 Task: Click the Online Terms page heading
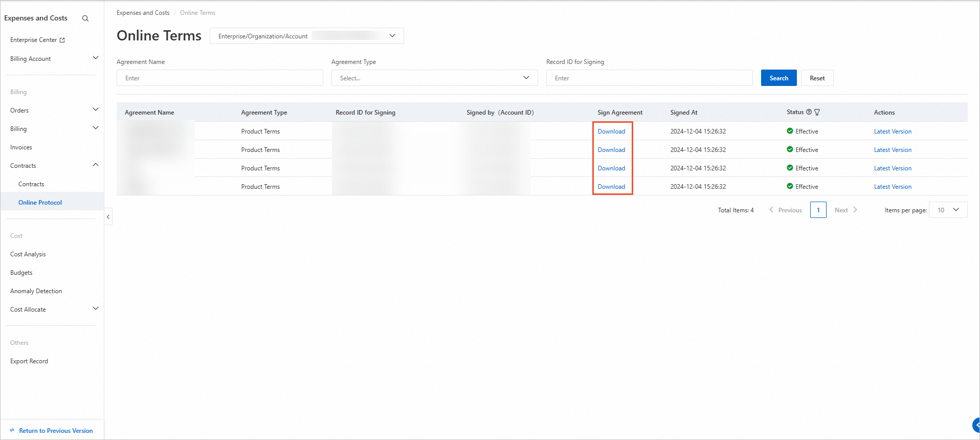[x=159, y=36]
